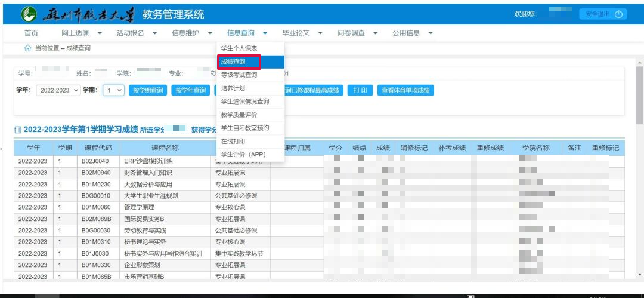Expand the 毕业论文 menu arrow
The width and height of the screenshot is (644, 298).
point(320,34)
